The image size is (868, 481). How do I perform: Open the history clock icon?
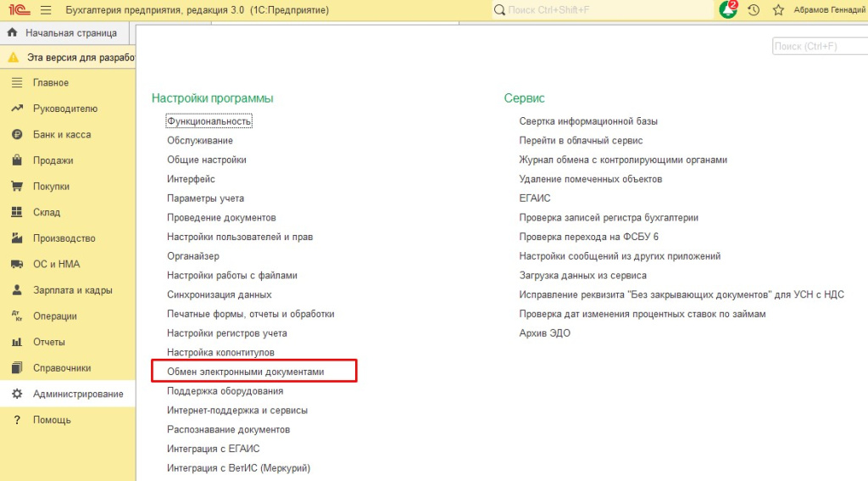click(754, 10)
